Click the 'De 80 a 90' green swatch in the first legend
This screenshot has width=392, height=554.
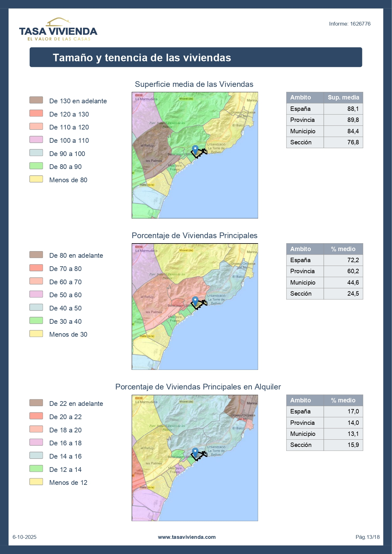[36, 166]
